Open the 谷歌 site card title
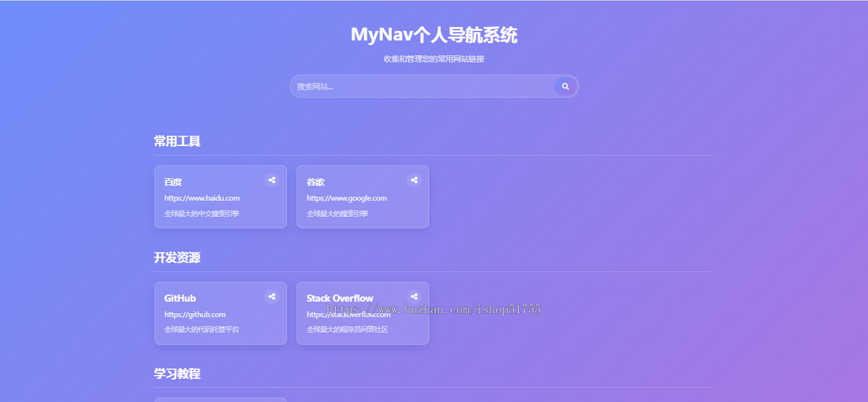This screenshot has height=402, width=868. (315, 182)
